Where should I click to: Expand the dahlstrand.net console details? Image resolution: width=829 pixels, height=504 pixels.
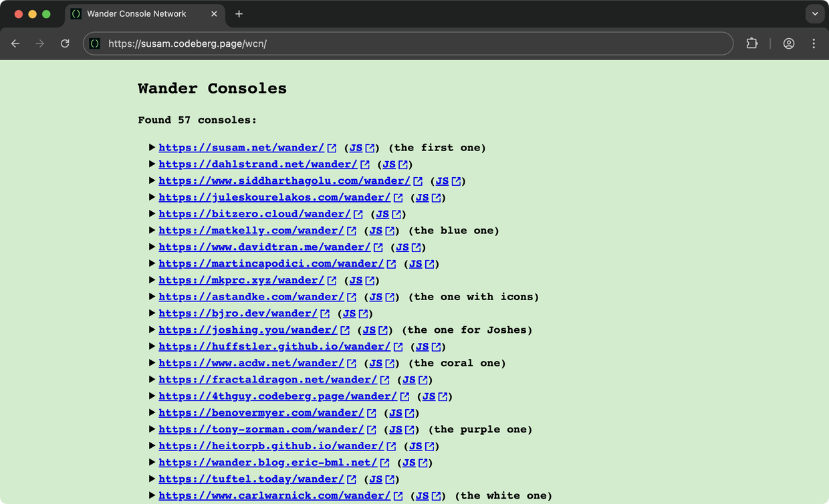point(152,164)
